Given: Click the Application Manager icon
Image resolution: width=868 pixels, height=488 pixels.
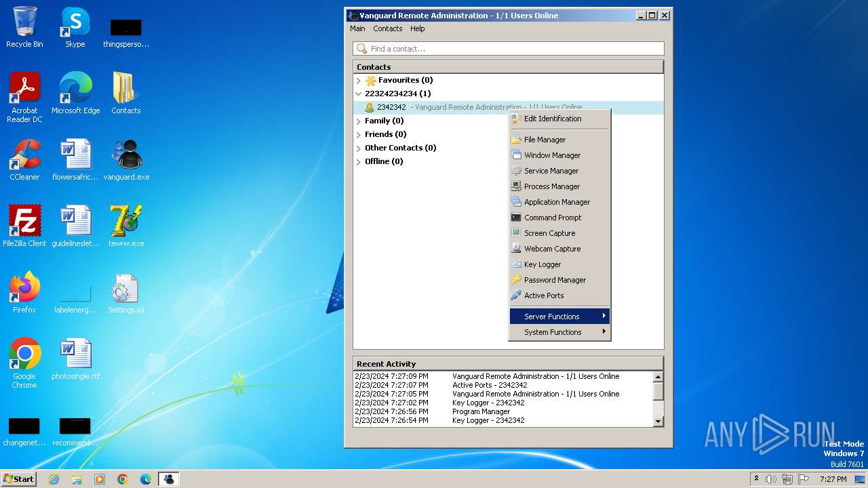Looking at the screenshot, I should (516, 202).
